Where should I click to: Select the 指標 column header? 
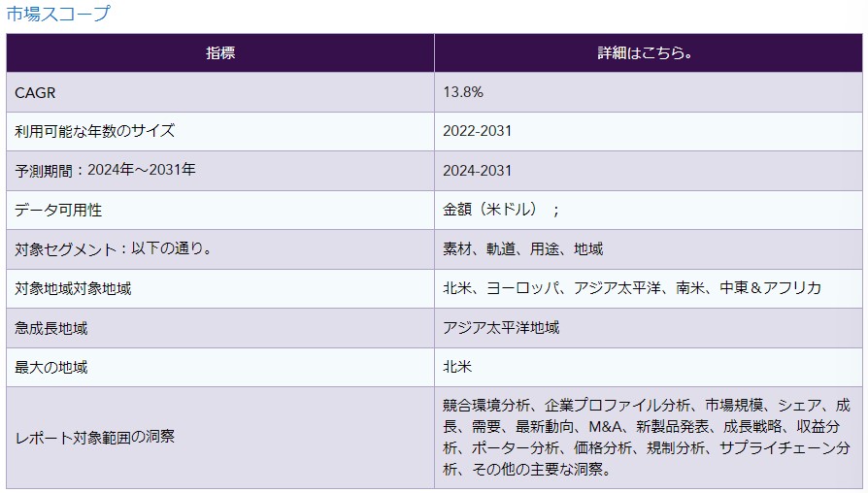(x=220, y=53)
